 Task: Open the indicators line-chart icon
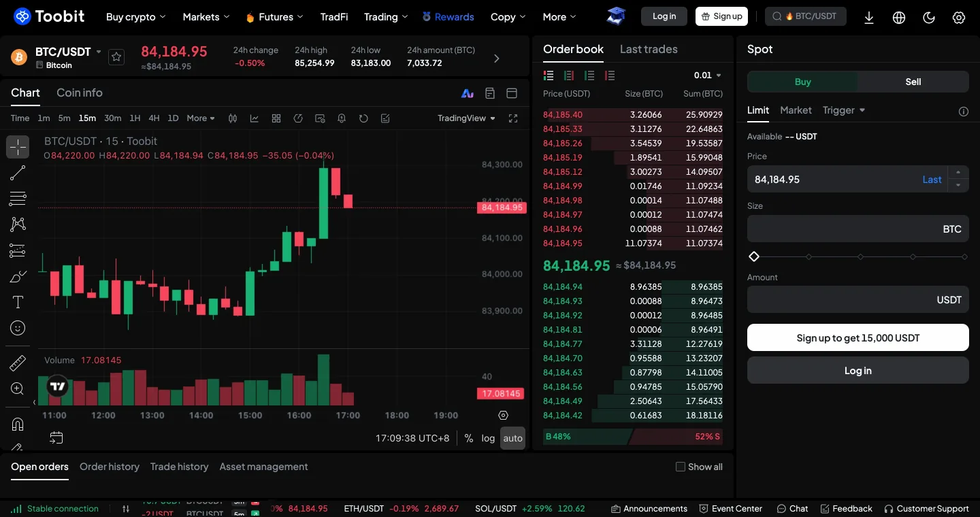coord(255,118)
